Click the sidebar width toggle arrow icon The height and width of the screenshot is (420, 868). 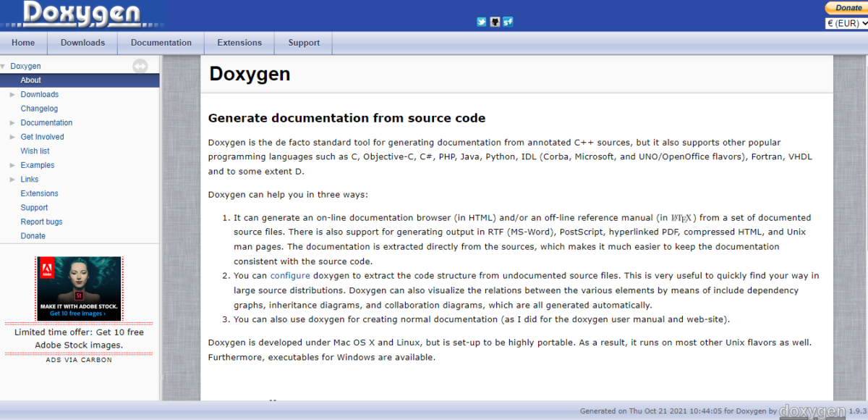click(x=140, y=66)
